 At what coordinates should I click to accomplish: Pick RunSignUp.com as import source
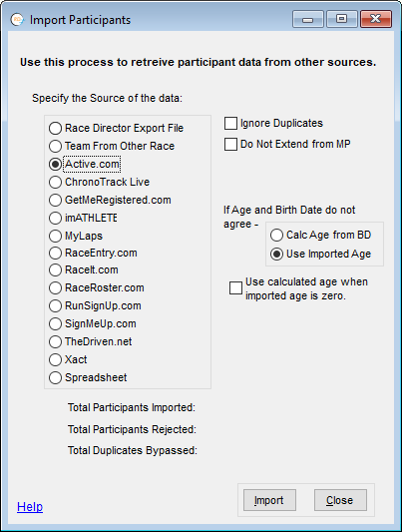click(x=95, y=306)
